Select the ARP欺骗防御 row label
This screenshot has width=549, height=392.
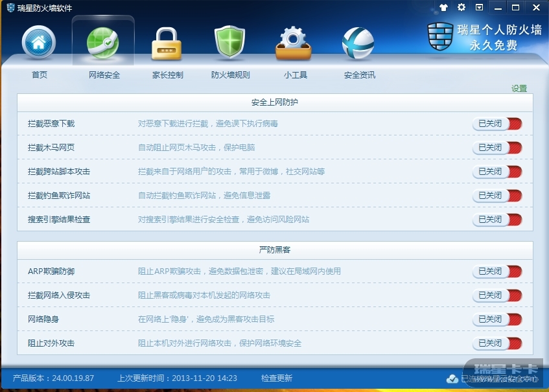point(51,271)
